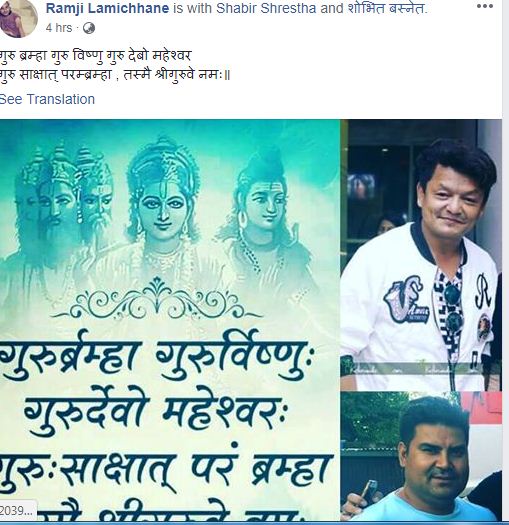
Task: Click the globe public privacy icon
Action: coord(89,28)
